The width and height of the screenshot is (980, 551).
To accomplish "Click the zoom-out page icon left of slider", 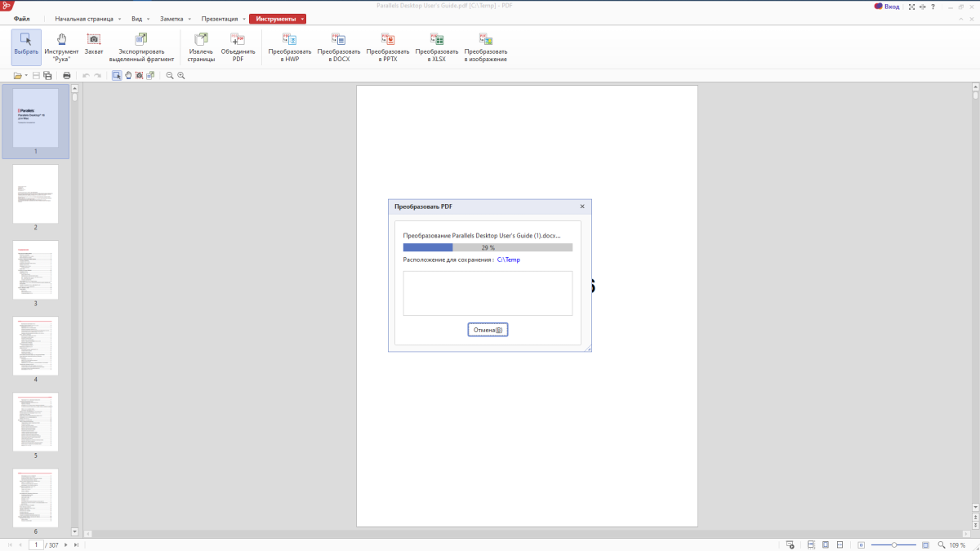I will (x=862, y=544).
